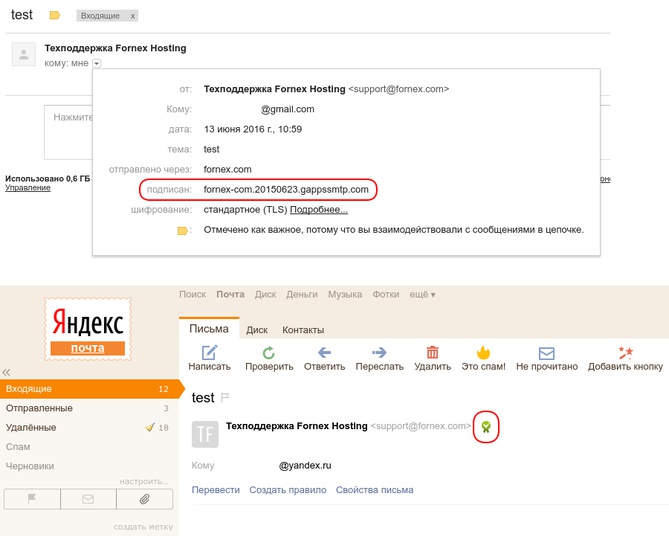Screen dimensions: 669x540
Task: Click the TF sender avatar in Yandex
Action: (205, 434)
